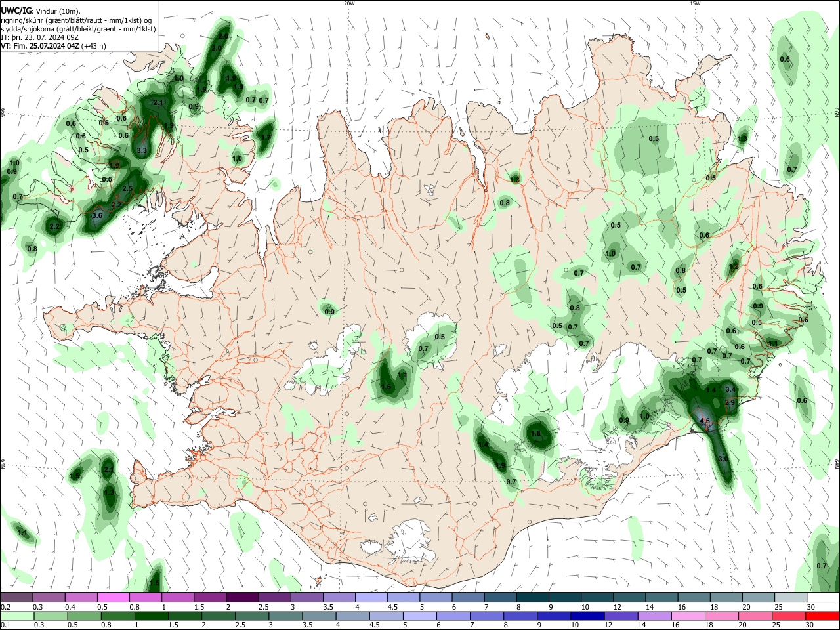
Task: Click the valid time line 'VT: Fim. 25.07.2024 04Z'
Action: pos(40,46)
